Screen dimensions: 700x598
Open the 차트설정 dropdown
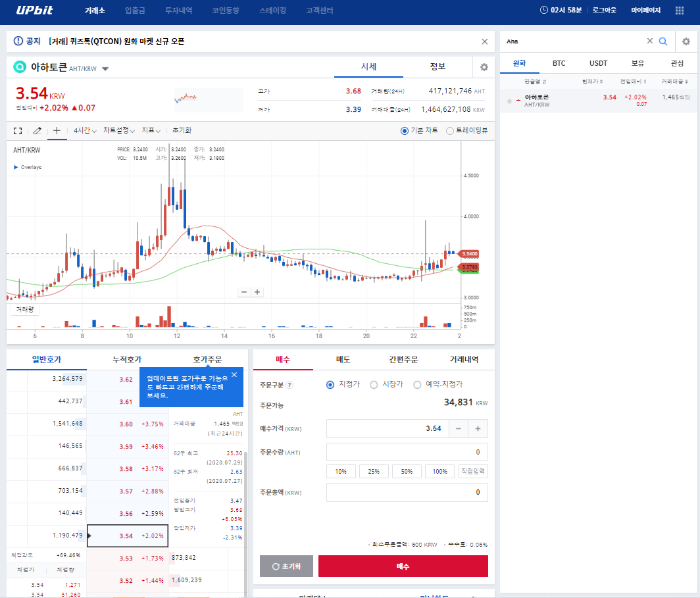pos(118,130)
